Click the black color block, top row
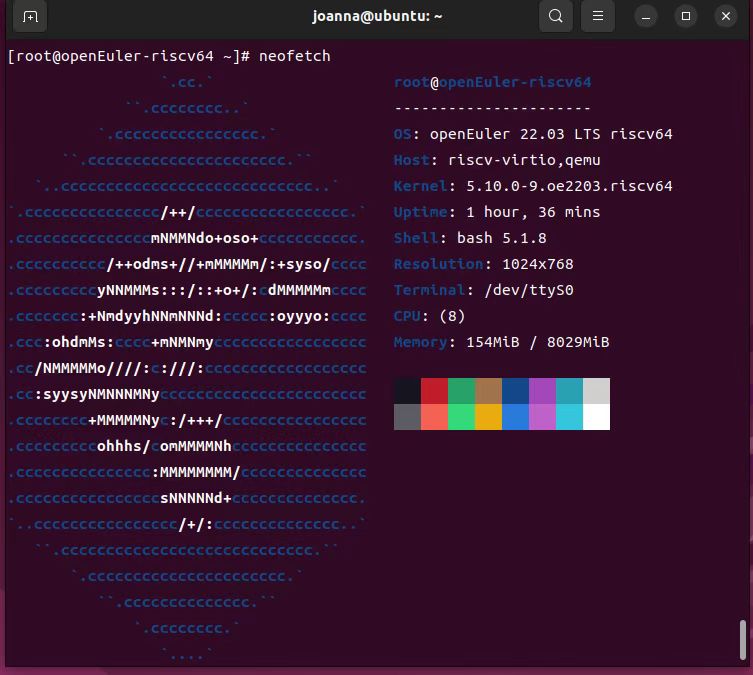 pos(407,391)
